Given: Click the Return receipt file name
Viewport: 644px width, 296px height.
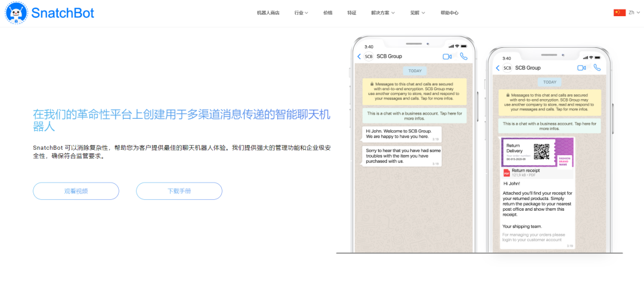Looking at the screenshot, I should coord(526,170).
